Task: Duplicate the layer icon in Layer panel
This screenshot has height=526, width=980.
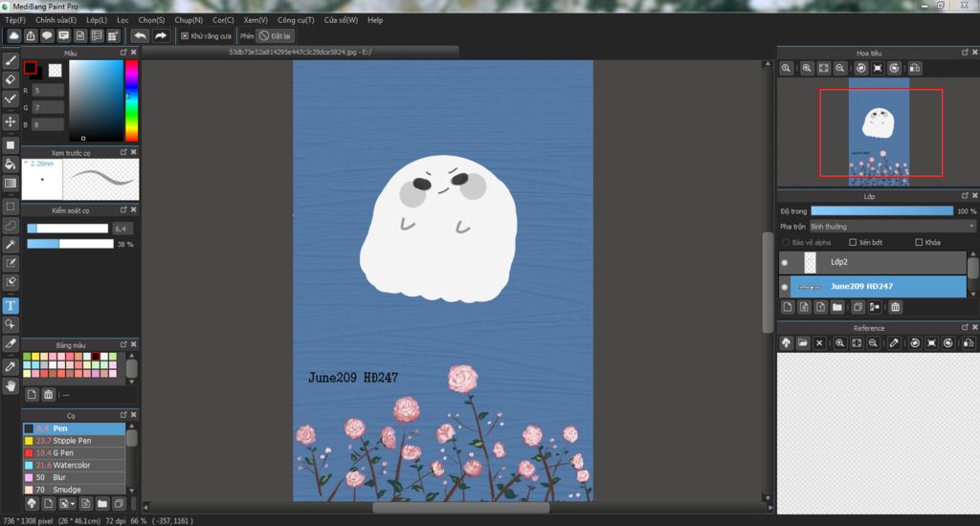Action: [858, 307]
